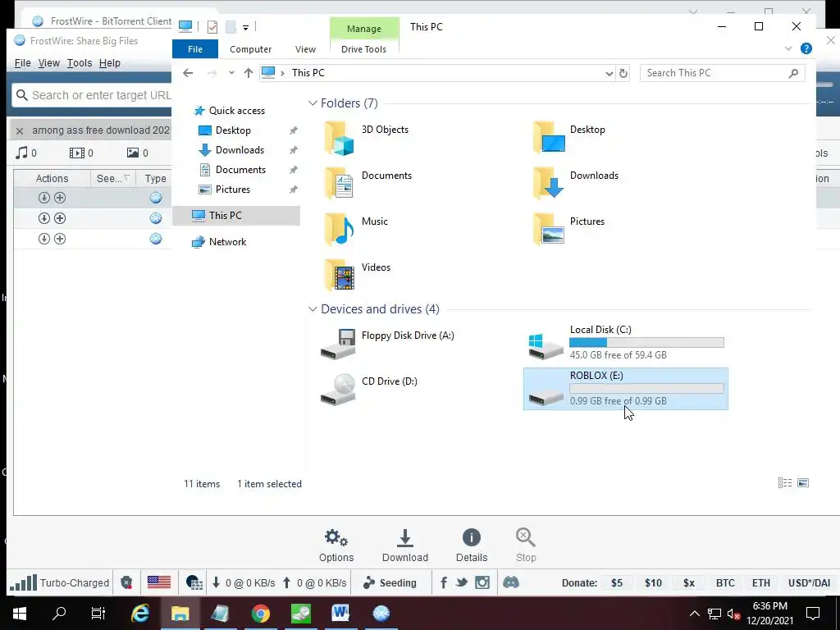Open the 3D Objects folder
The image size is (840, 630).
(x=367, y=137)
